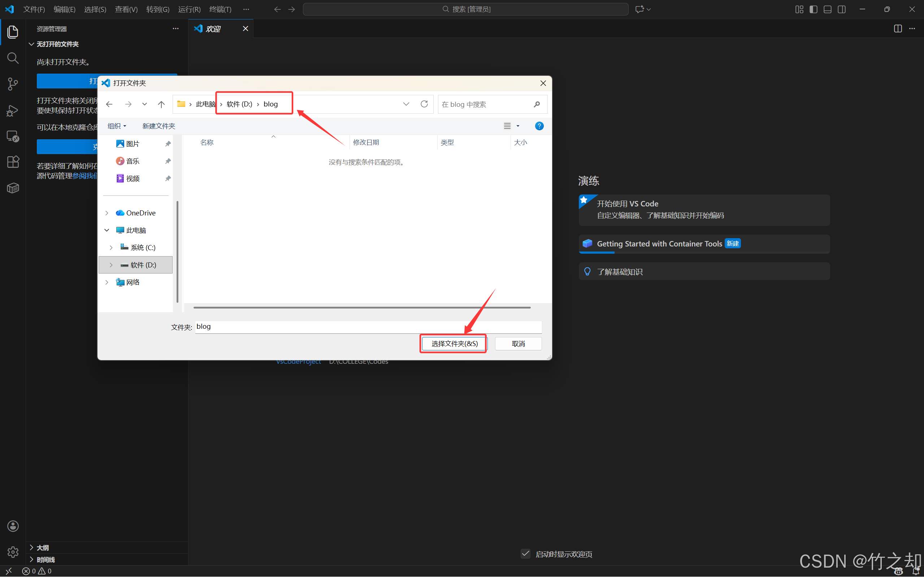Toggle panel layout icon in title bar

pyautogui.click(x=827, y=9)
